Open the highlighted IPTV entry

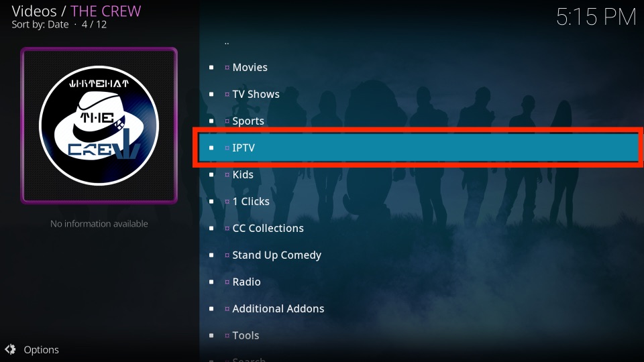[419, 147]
